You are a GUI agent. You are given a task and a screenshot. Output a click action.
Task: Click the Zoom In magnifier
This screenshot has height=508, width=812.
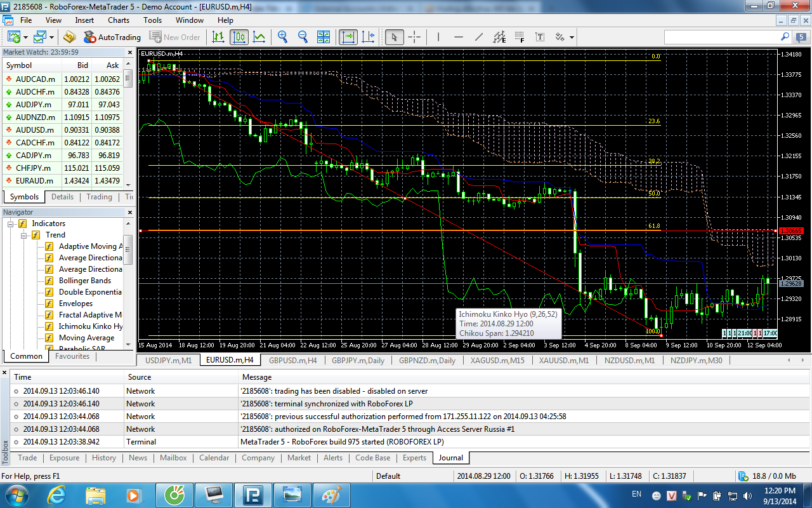tap(283, 37)
